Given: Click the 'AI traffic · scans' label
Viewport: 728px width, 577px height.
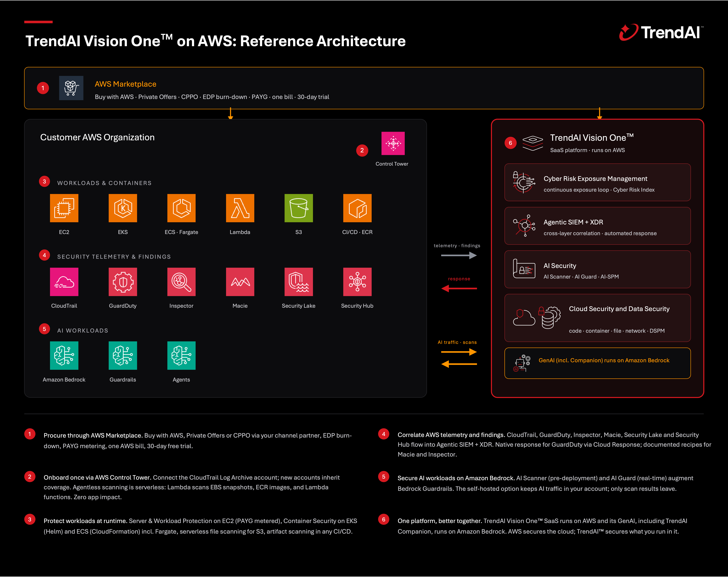Looking at the screenshot, I should (457, 342).
